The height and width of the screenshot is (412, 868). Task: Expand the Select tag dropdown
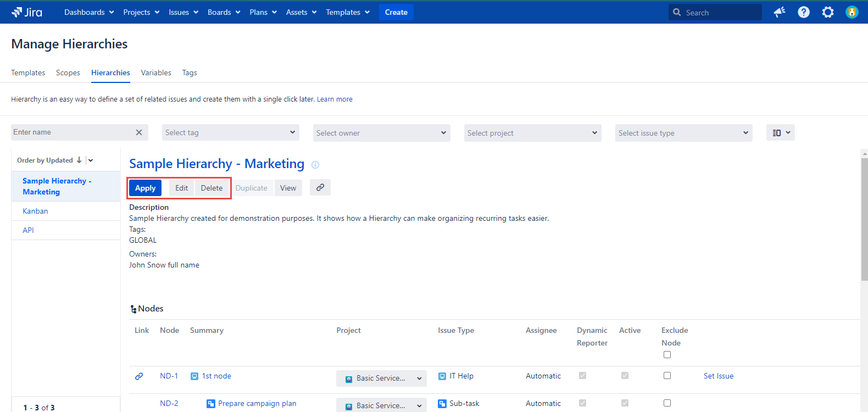point(230,133)
